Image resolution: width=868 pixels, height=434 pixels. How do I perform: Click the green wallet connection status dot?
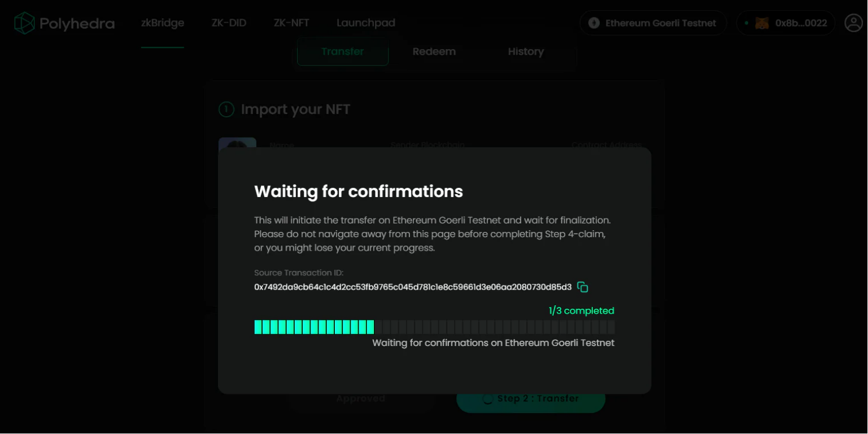pyautogui.click(x=747, y=23)
